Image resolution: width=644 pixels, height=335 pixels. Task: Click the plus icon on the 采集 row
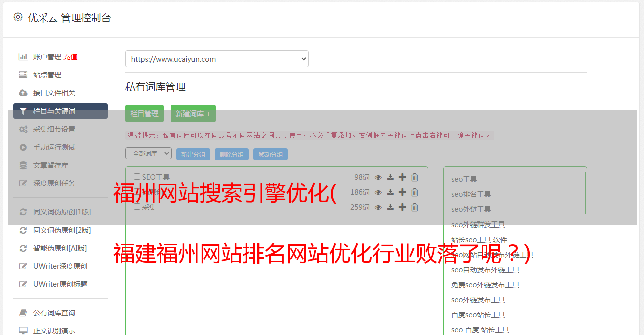(x=402, y=207)
